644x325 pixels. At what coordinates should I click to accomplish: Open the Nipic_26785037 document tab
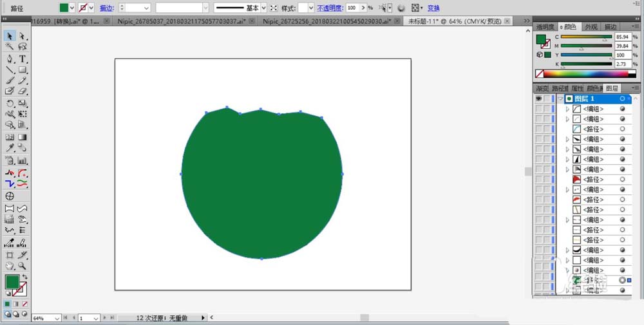point(182,21)
